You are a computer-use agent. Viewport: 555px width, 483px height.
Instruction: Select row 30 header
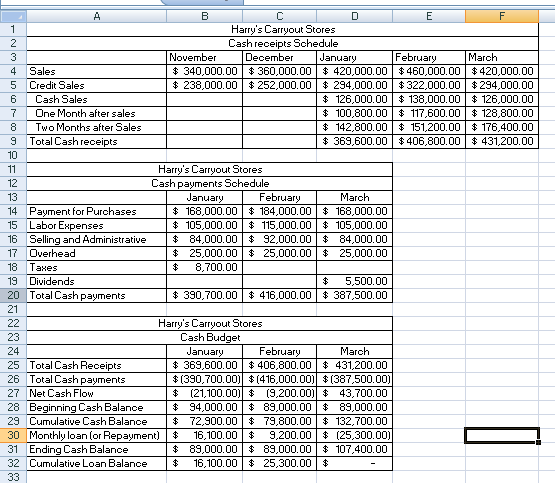(13, 435)
